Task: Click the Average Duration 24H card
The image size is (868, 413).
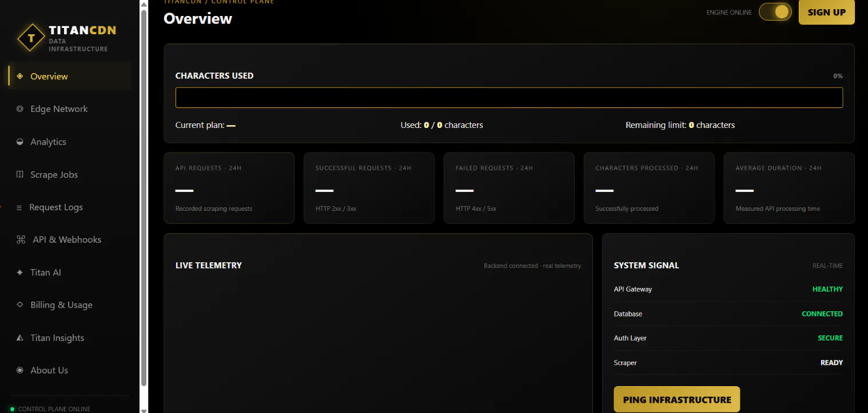Action: click(x=789, y=188)
